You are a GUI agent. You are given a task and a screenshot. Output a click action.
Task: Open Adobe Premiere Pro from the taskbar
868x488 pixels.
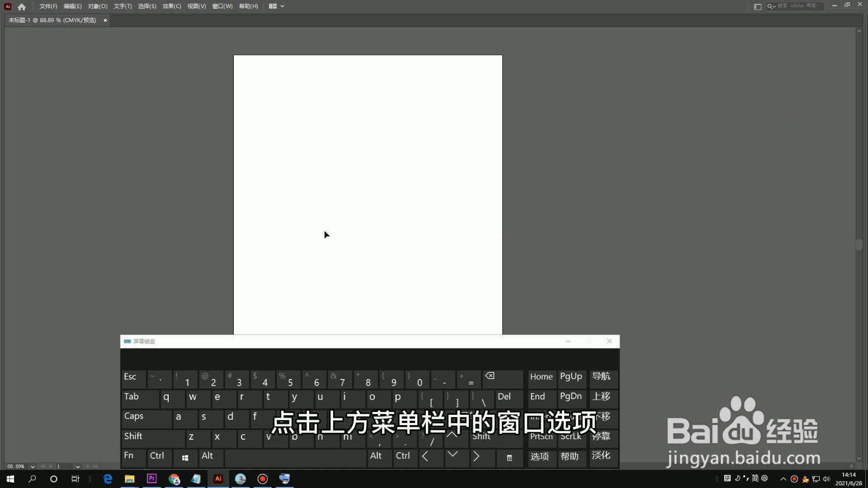[x=152, y=479]
